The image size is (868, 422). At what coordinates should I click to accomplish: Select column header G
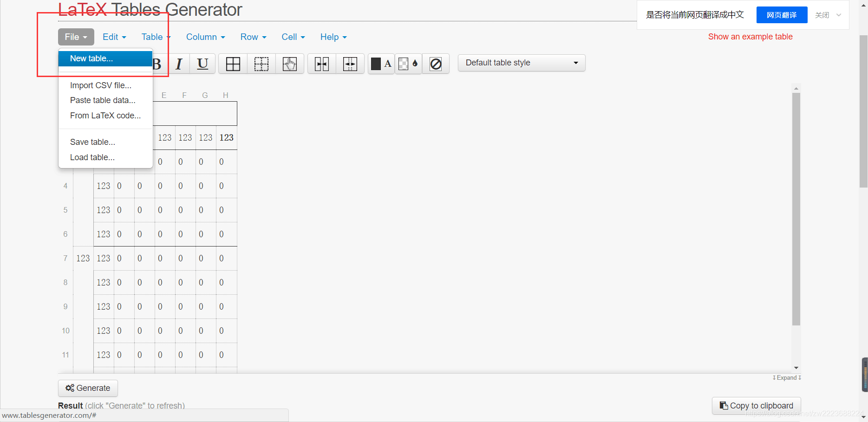[x=205, y=95]
